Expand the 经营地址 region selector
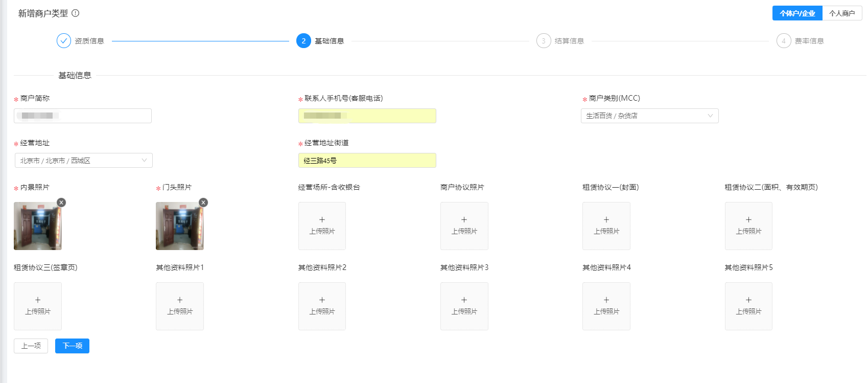868x383 pixels. pyautogui.click(x=83, y=161)
